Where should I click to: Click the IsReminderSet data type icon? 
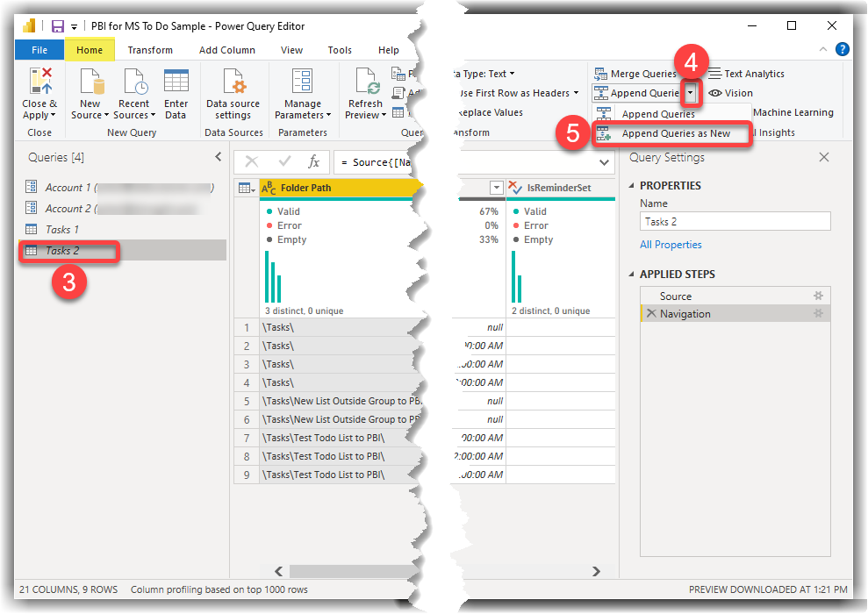click(x=515, y=188)
